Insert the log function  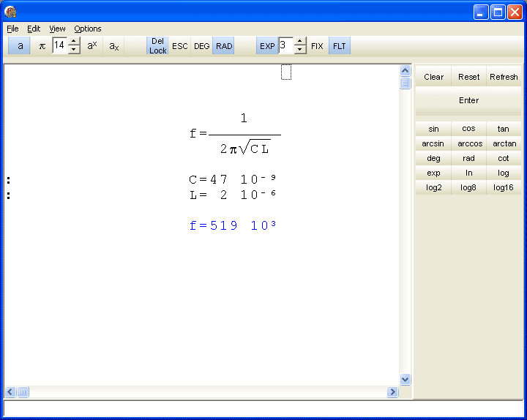[x=504, y=173]
